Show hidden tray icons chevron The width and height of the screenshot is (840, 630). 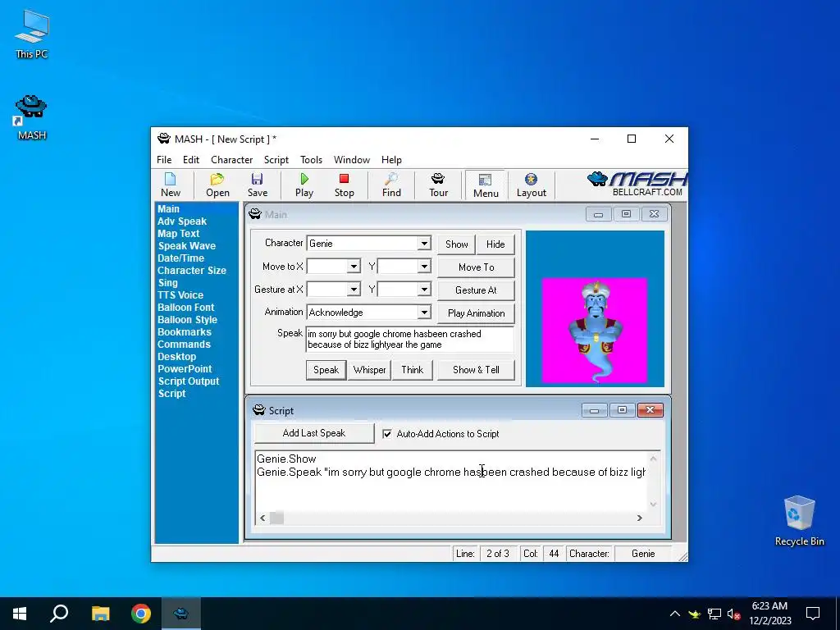pyautogui.click(x=674, y=614)
